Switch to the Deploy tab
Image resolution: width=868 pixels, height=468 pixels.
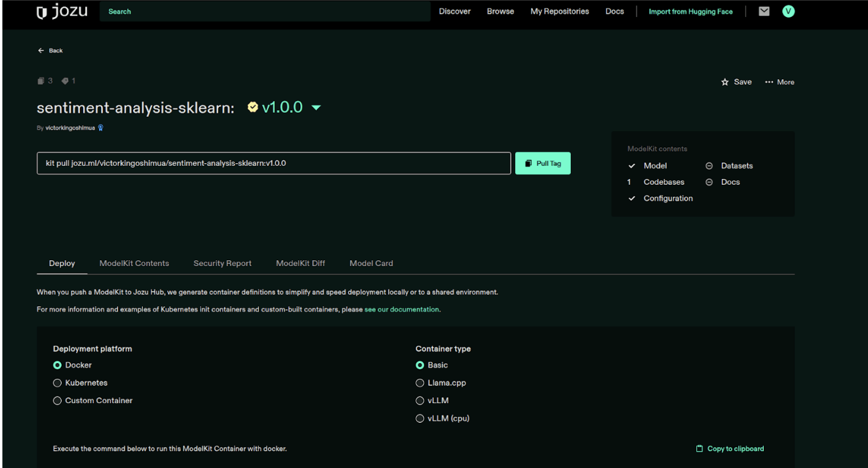coord(62,263)
